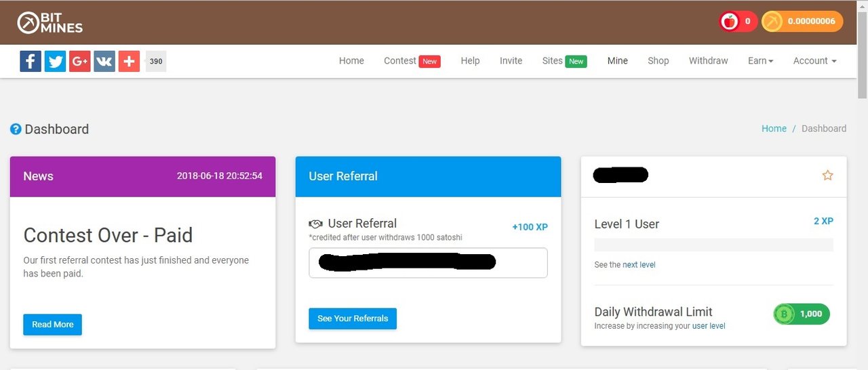This screenshot has width=868, height=370.
Task: Open the Shop page
Action: click(x=658, y=60)
